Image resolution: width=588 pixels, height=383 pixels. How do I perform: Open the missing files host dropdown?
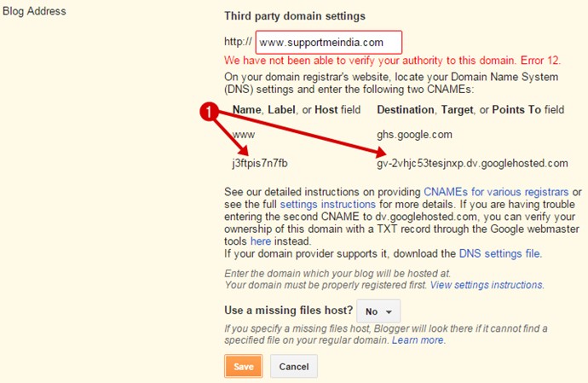pyautogui.click(x=378, y=311)
